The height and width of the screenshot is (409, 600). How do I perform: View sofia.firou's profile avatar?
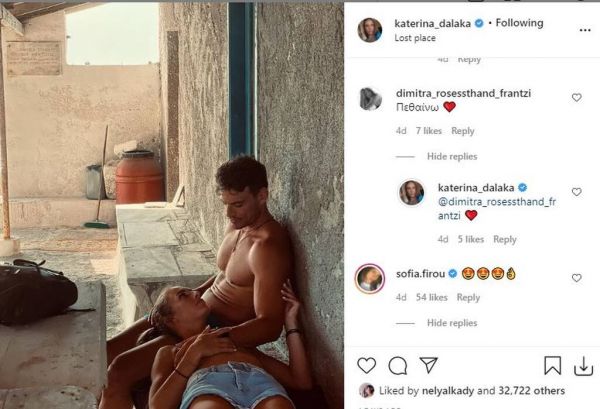pyautogui.click(x=370, y=279)
